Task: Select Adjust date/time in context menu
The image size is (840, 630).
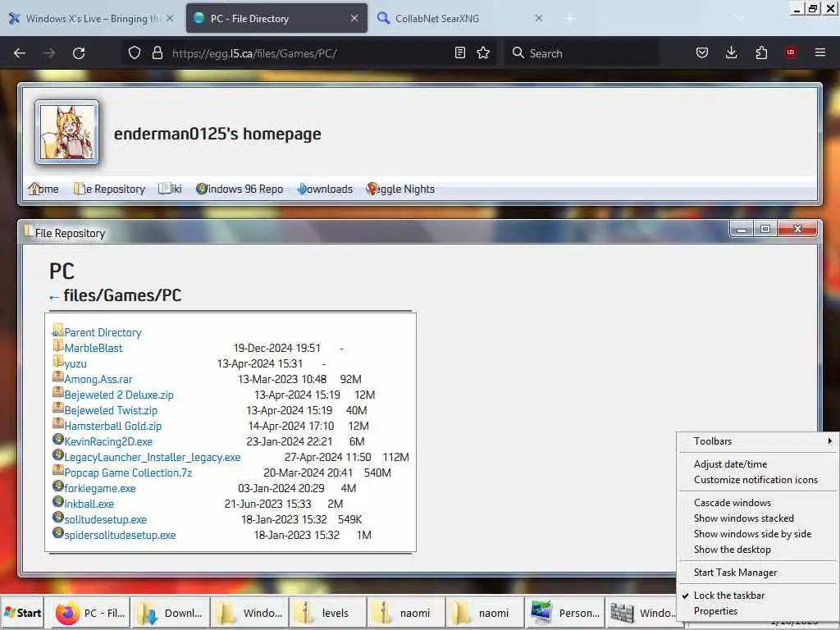Action: [x=757, y=464]
